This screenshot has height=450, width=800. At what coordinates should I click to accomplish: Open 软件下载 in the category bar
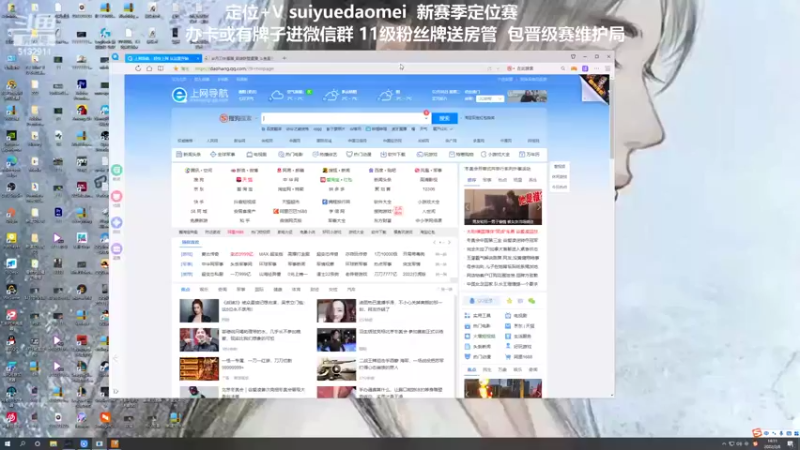[393, 154]
